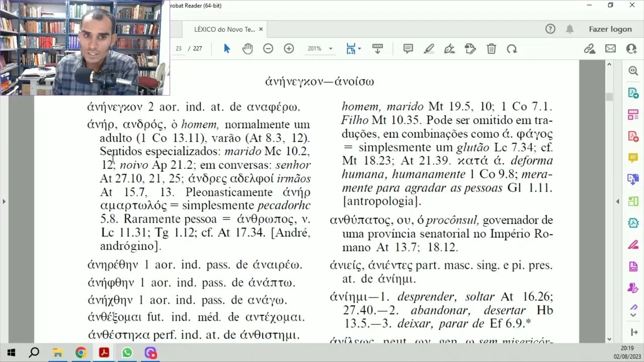Viewport: 644px width, 362px height.
Task: Zoom out with the minus button
Action: (x=268, y=49)
